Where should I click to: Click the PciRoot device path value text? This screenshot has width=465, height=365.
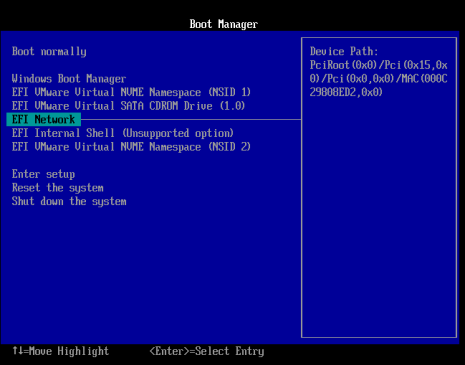click(378, 79)
